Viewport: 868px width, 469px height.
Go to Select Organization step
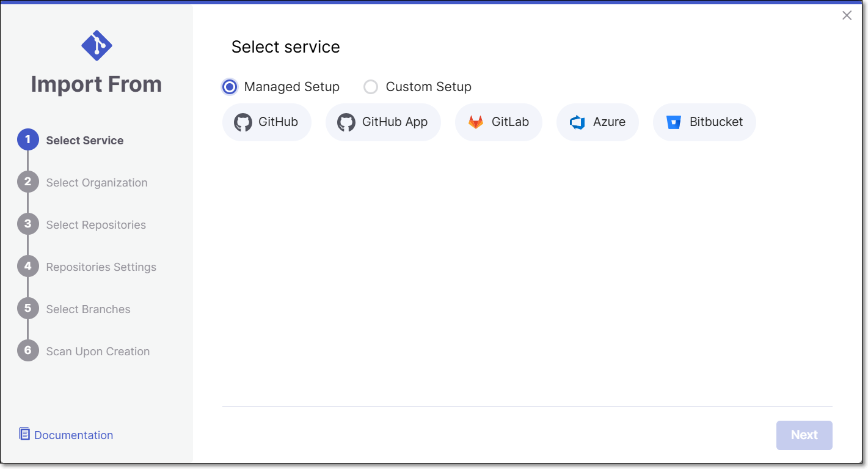click(x=97, y=182)
